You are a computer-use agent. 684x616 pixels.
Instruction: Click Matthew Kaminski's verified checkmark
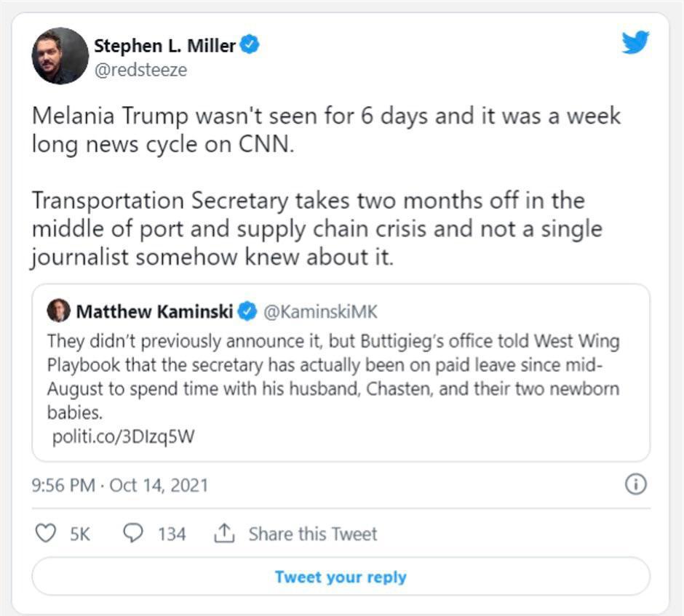coord(247,312)
